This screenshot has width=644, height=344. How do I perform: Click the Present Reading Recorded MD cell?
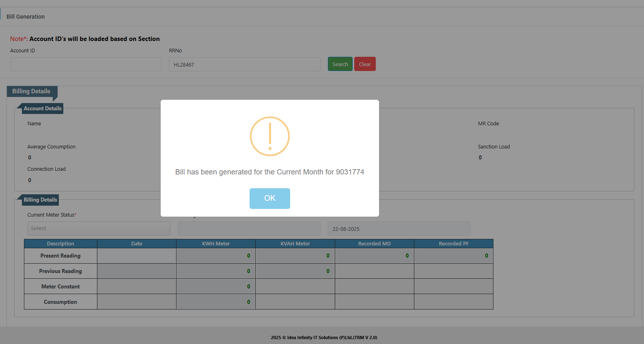(x=375, y=256)
